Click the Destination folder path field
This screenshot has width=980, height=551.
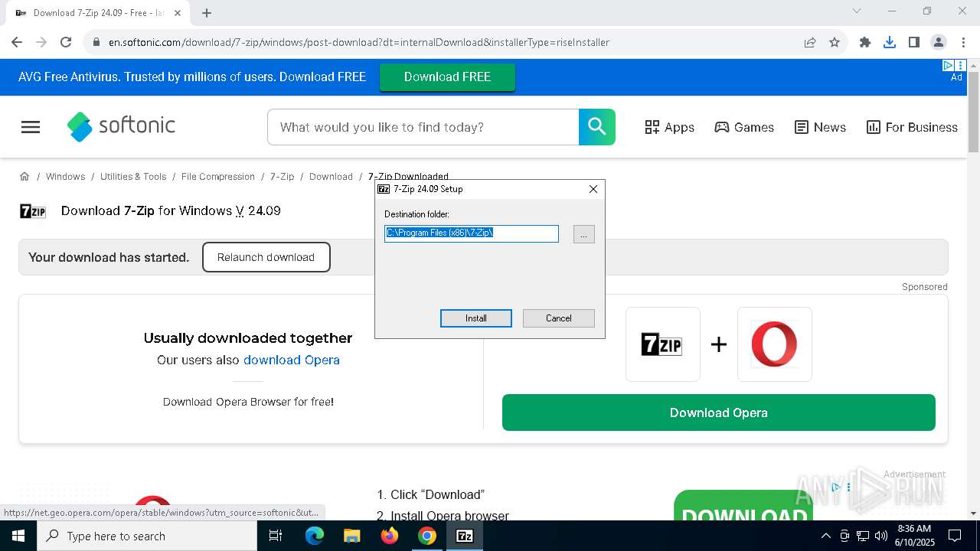(x=472, y=233)
